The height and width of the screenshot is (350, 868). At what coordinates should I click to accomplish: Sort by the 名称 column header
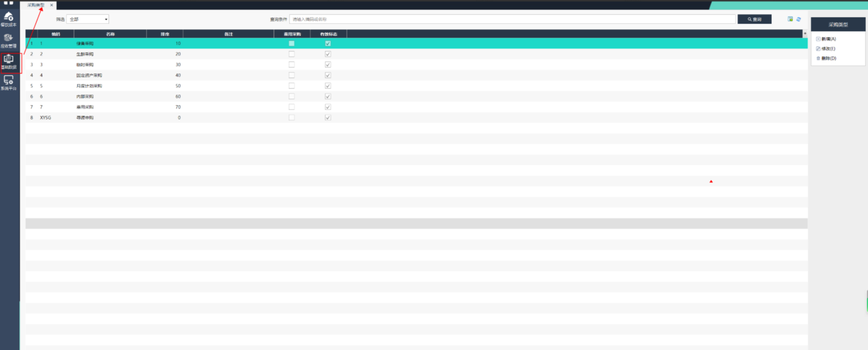110,34
